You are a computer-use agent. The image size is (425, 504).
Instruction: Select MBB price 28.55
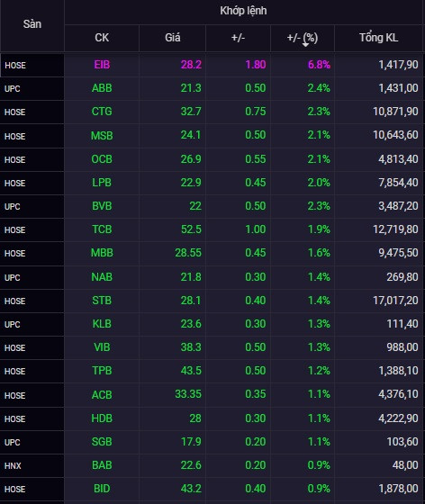coord(188,253)
